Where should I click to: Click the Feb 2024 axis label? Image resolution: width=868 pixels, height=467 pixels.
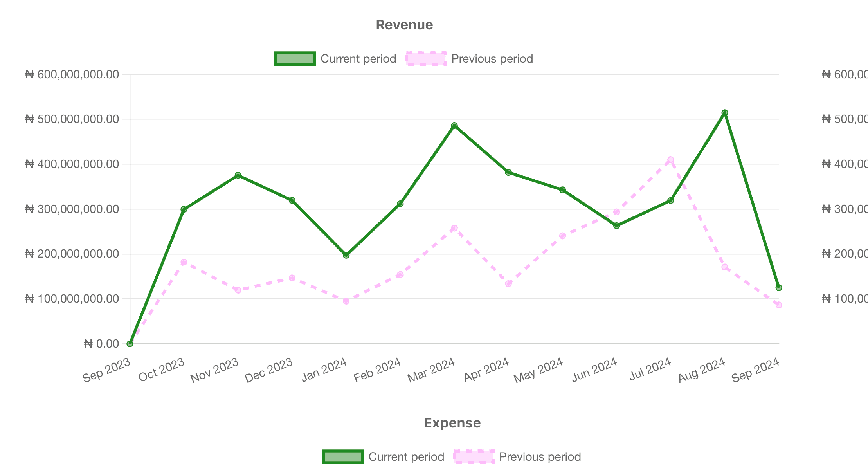(377, 370)
